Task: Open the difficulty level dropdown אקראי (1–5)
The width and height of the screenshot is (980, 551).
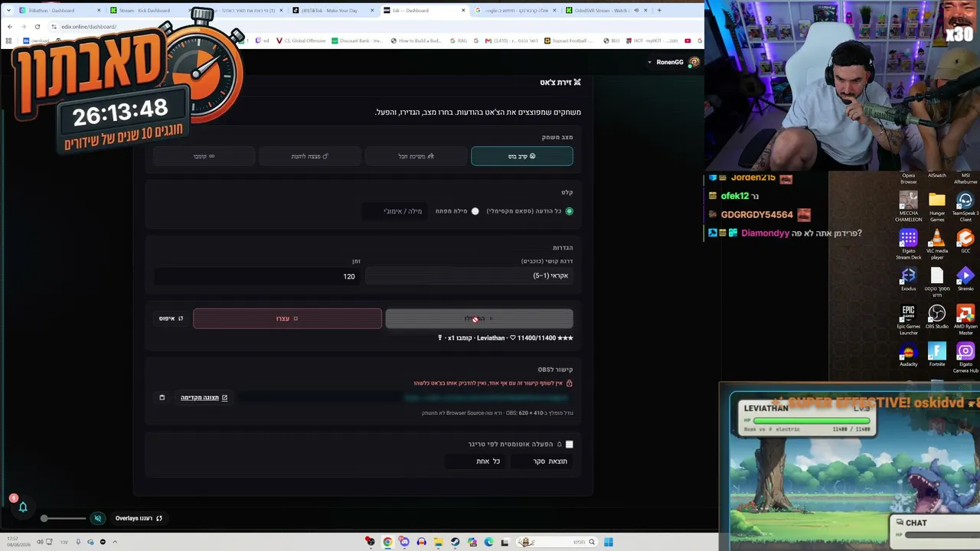Action: tap(469, 275)
